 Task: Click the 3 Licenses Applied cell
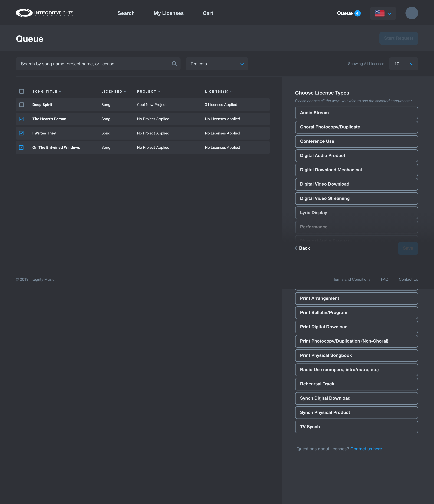pos(221,105)
